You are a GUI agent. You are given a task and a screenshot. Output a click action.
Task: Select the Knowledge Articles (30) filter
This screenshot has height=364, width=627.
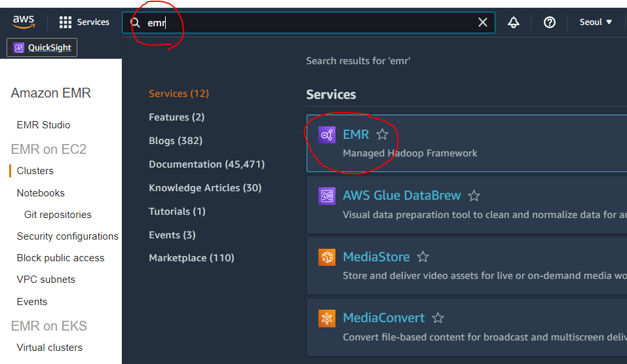click(x=205, y=188)
